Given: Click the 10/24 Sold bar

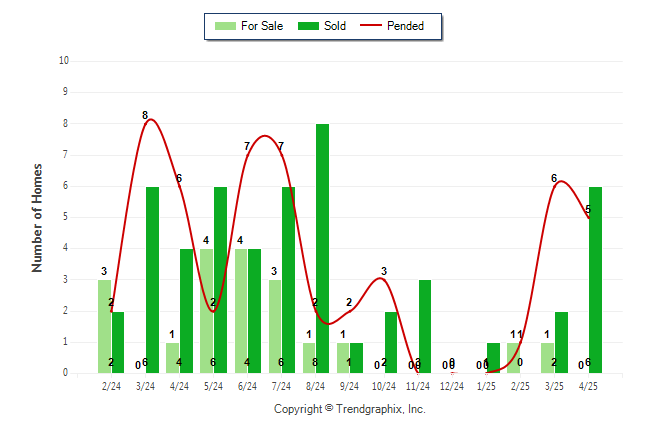Looking at the screenshot, I should (x=391, y=343).
